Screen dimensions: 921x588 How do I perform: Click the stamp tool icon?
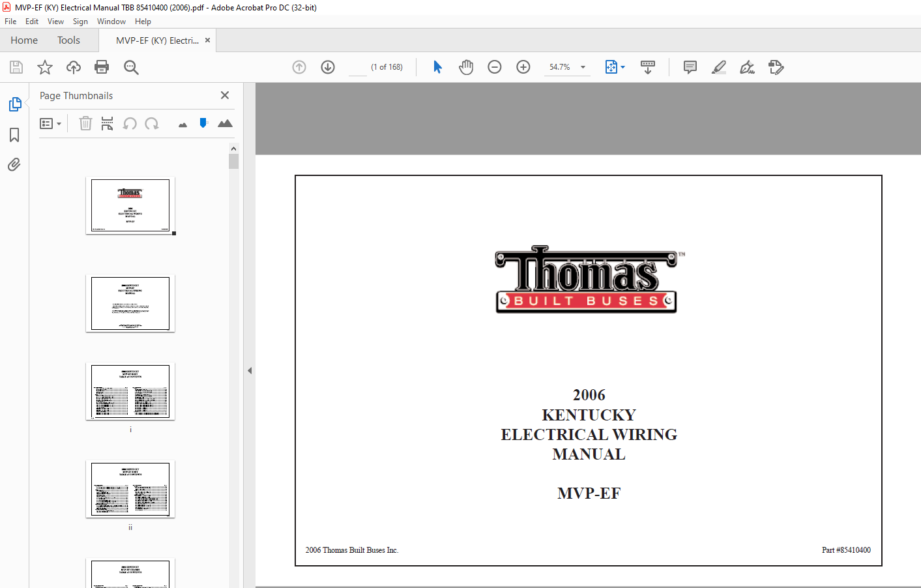point(776,67)
